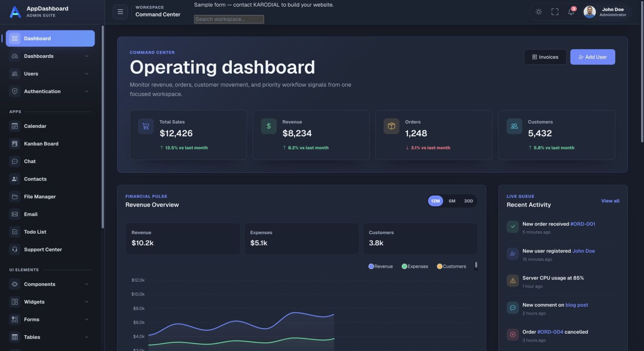Click the Calendar icon in sidebar
The width and height of the screenshot is (644, 351).
click(15, 126)
